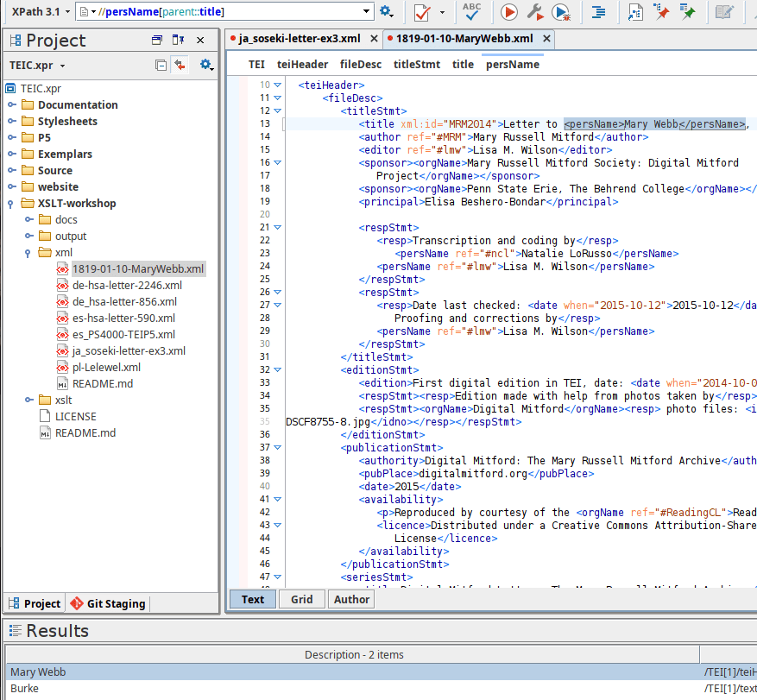The height and width of the screenshot is (700, 757).
Task: Maximize the Project panel with window icon
Action: [x=157, y=40]
